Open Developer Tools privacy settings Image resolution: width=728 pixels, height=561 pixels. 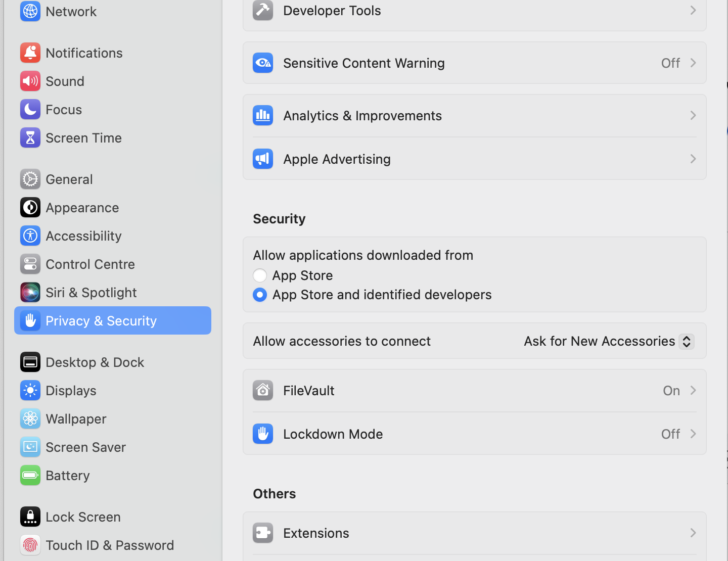332,11
